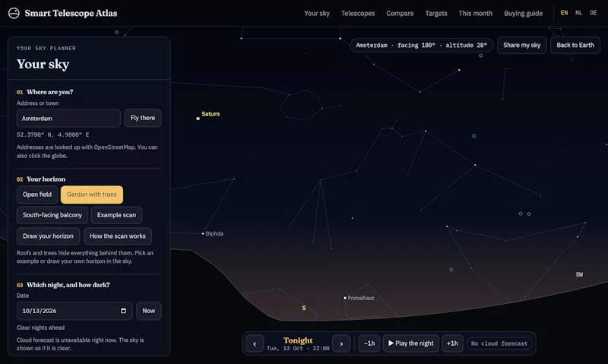Open the Targets page
Image resolution: width=608 pixels, height=364 pixels.
[x=435, y=13]
